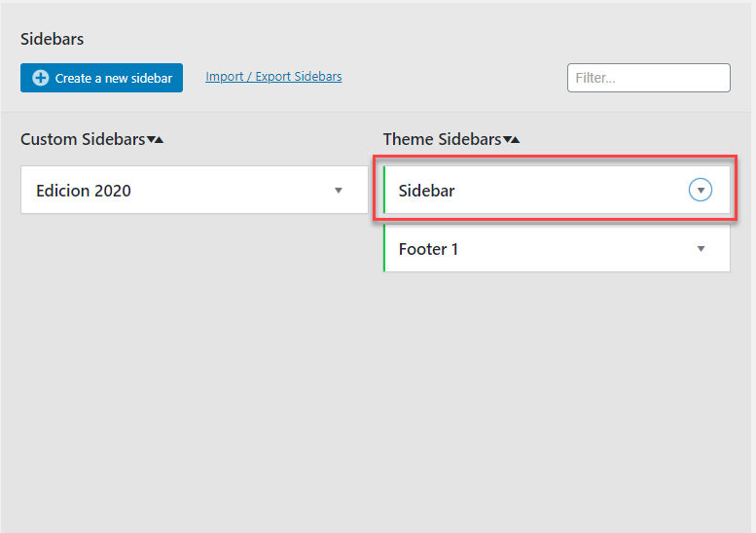Expand the Edicion 2020 dropdown arrow
The width and height of the screenshot is (756, 533).
coord(339,191)
